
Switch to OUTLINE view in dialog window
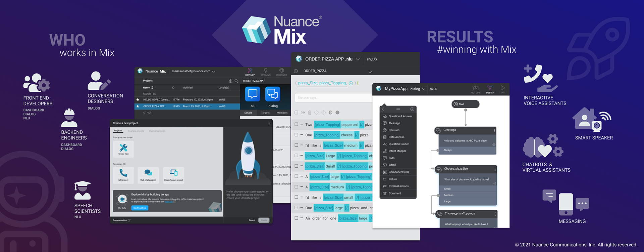pyautogui.click(x=476, y=89)
